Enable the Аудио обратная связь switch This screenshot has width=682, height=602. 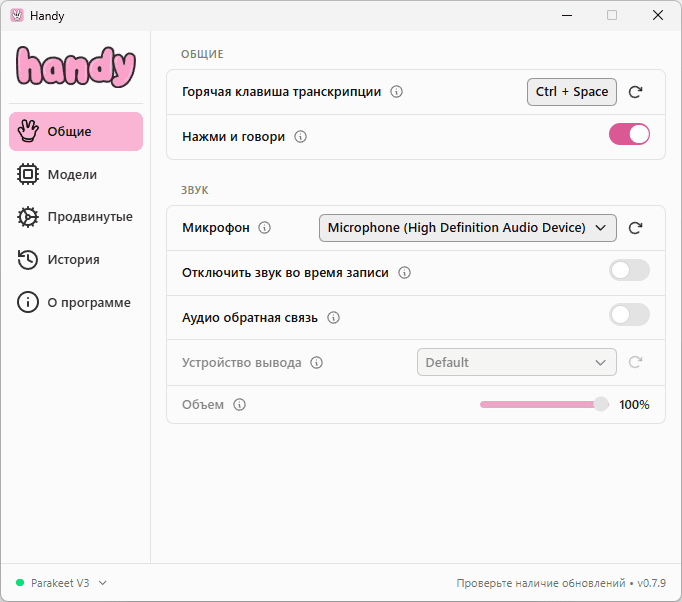pyautogui.click(x=629, y=315)
